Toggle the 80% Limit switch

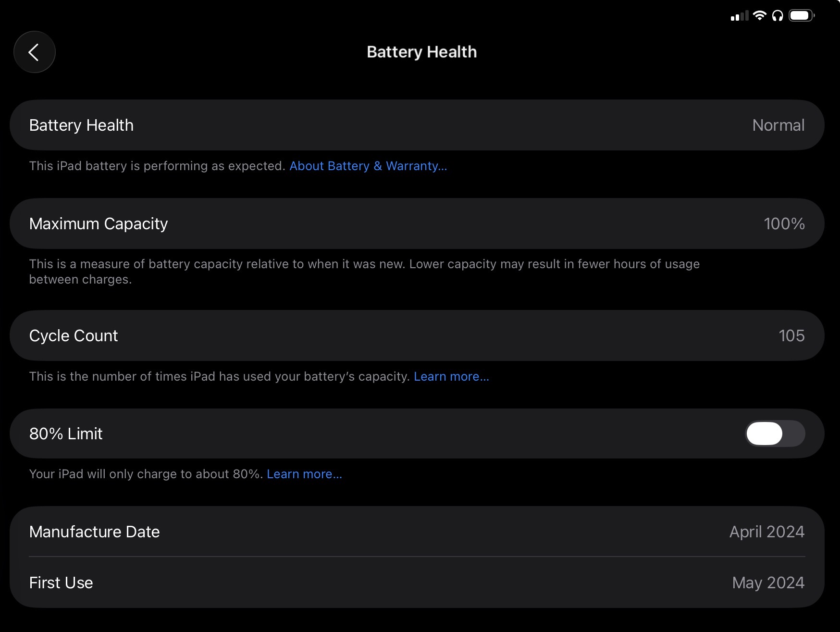775,434
